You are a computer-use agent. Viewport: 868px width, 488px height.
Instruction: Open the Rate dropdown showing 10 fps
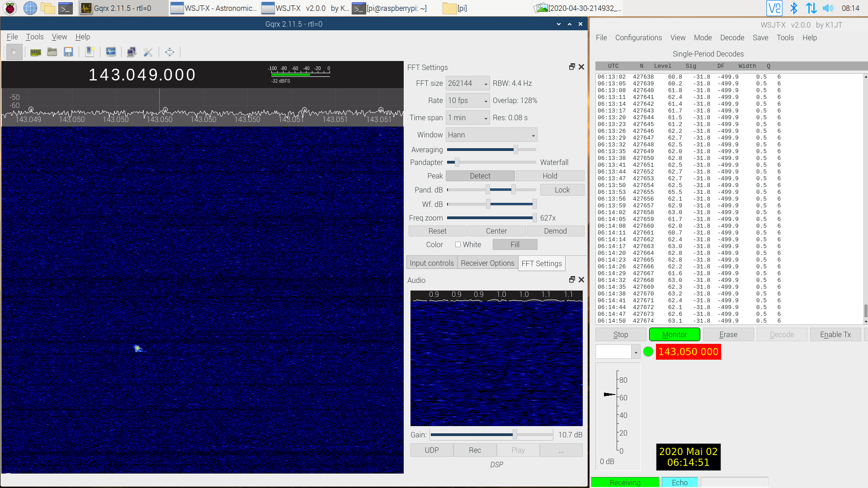coord(468,100)
